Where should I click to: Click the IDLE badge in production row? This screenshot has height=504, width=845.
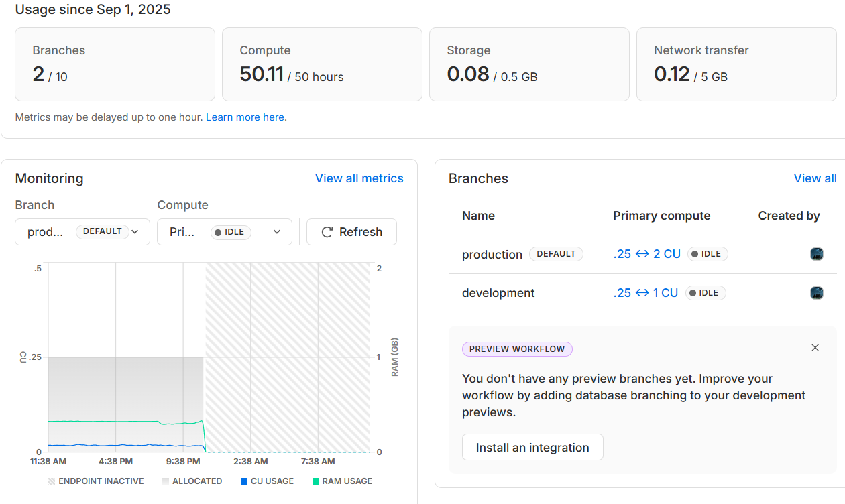(708, 254)
